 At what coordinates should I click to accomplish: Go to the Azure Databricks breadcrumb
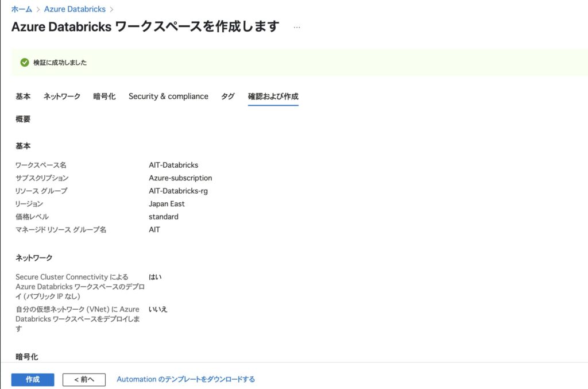tap(75, 9)
